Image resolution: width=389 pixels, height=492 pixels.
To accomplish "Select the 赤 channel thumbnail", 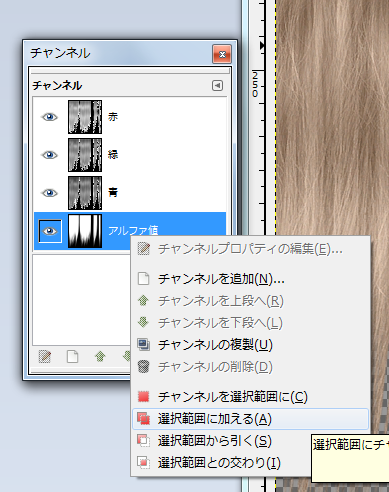I will tap(85, 117).
